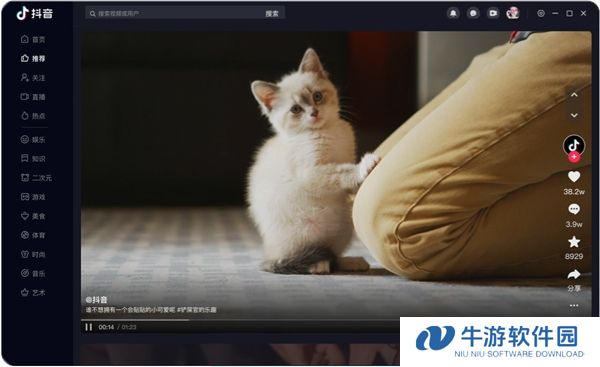Image resolution: width=600 pixels, height=367 pixels.
Task: Click the 抖音 logo at top left
Action: (34, 13)
